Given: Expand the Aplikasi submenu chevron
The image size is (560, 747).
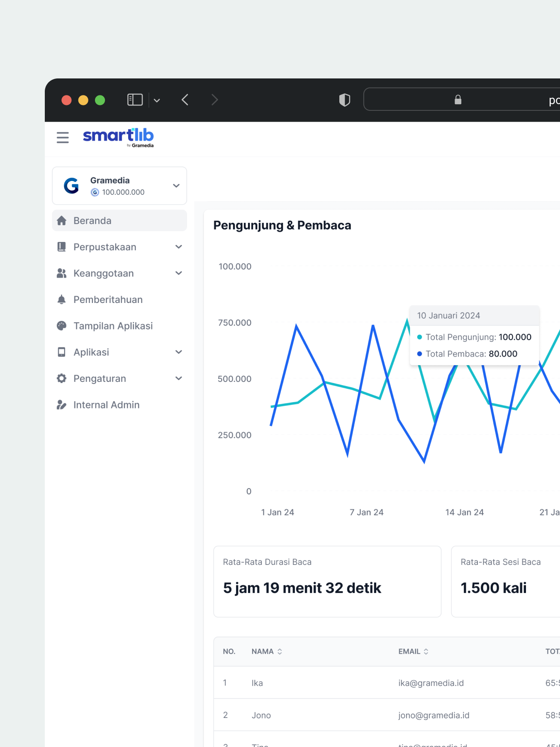Looking at the screenshot, I should pos(179,352).
